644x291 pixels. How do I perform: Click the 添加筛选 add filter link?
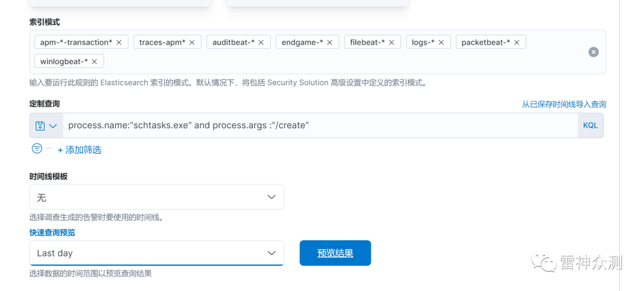(79, 150)
